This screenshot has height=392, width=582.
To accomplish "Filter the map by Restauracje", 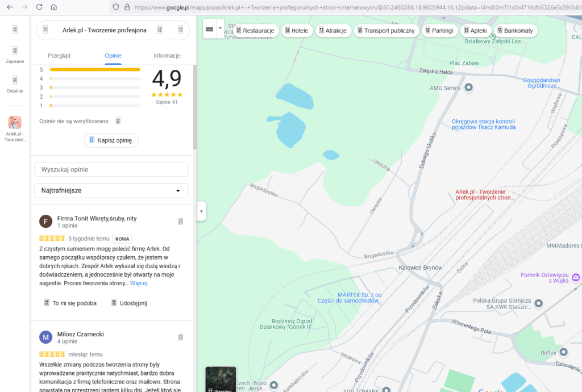I will click(255, 31).
